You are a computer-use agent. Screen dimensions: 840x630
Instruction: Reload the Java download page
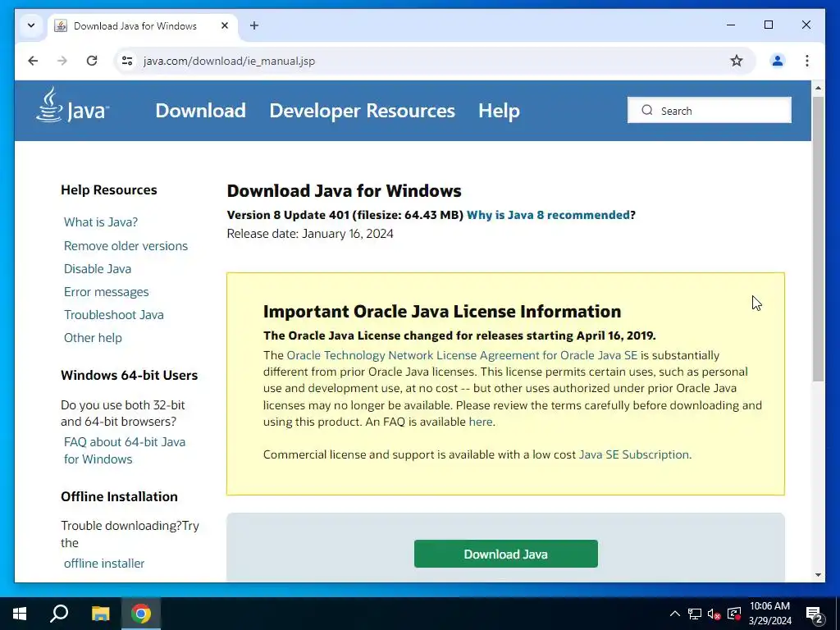click(92, 61)
